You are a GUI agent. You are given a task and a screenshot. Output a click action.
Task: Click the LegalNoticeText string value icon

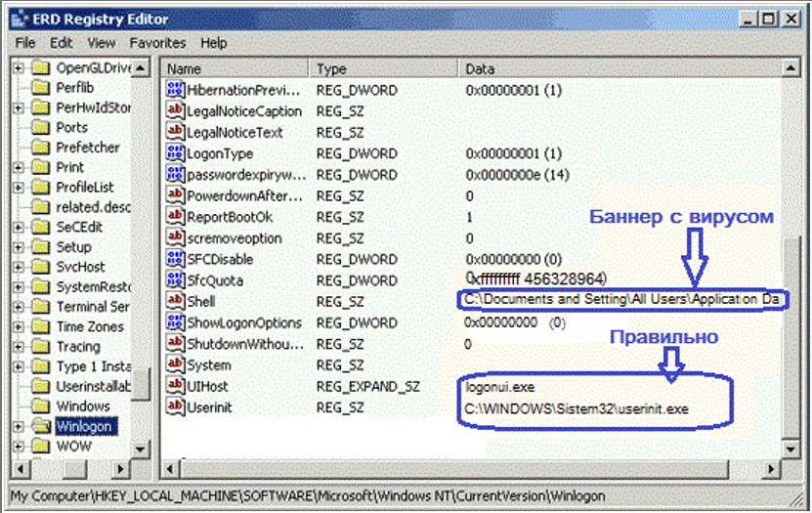[176, 132]
